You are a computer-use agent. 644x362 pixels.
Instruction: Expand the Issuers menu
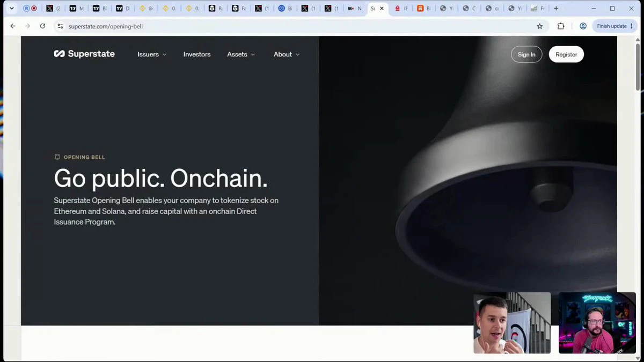152,54
